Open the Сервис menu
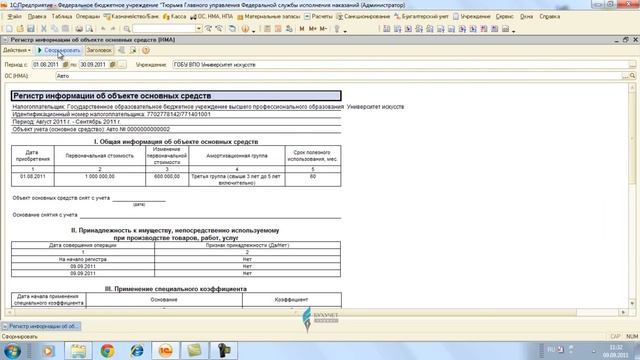Viewport: 640px width, 360px height. coord(504,16)
